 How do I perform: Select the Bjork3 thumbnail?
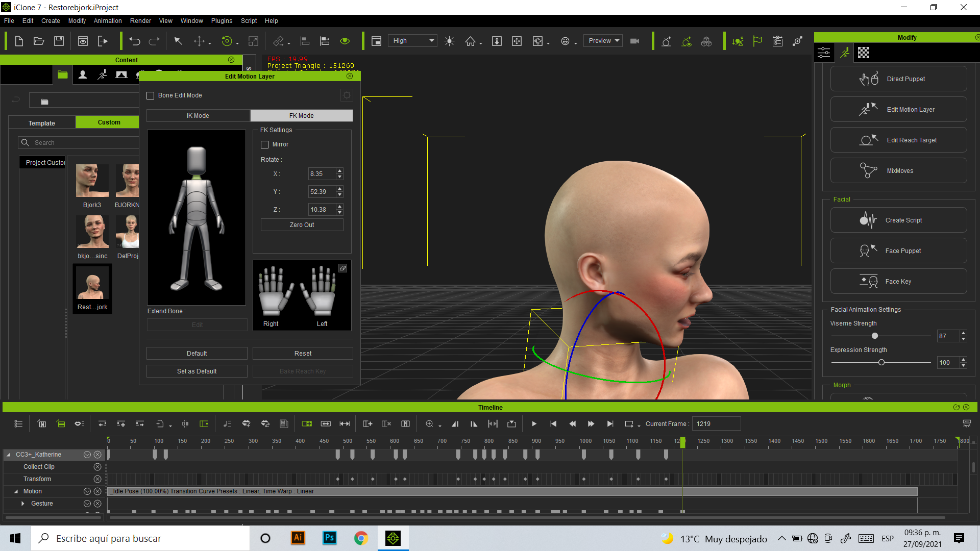(92, 181)
